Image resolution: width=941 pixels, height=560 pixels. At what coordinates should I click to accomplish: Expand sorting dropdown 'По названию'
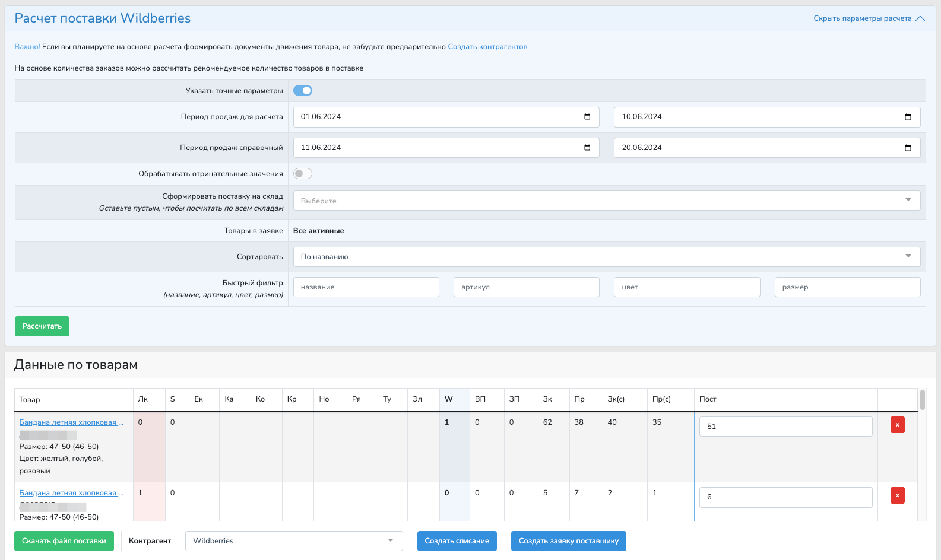coord(606,257)
